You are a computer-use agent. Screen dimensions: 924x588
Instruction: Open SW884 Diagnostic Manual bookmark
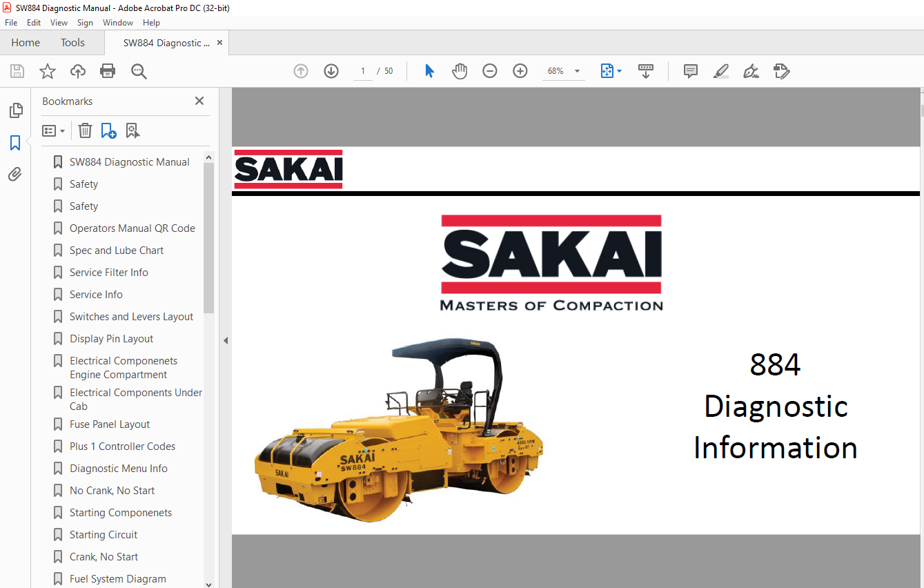(129, 162)
